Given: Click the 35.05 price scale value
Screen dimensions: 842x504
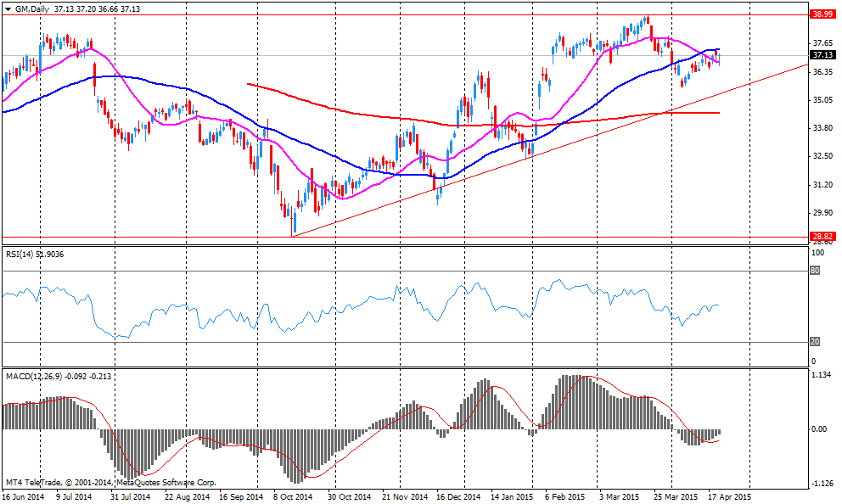Looking at the screenshot, I should 822,100.
